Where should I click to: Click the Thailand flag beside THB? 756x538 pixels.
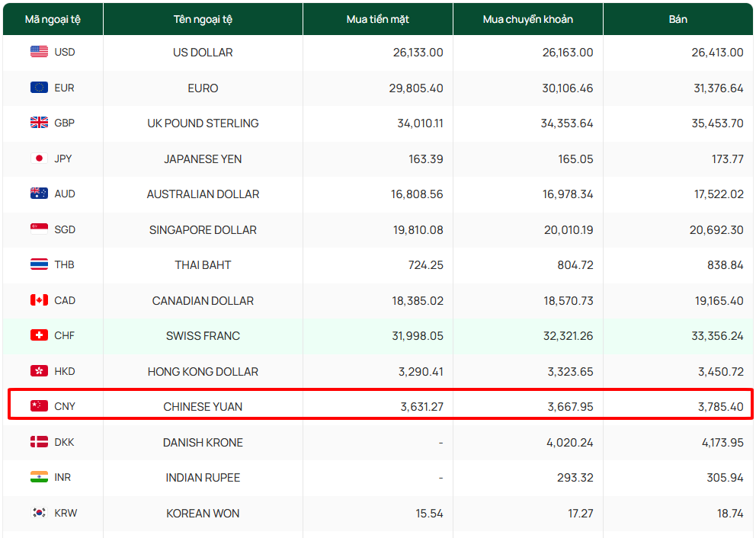click(x=39, y=264)
